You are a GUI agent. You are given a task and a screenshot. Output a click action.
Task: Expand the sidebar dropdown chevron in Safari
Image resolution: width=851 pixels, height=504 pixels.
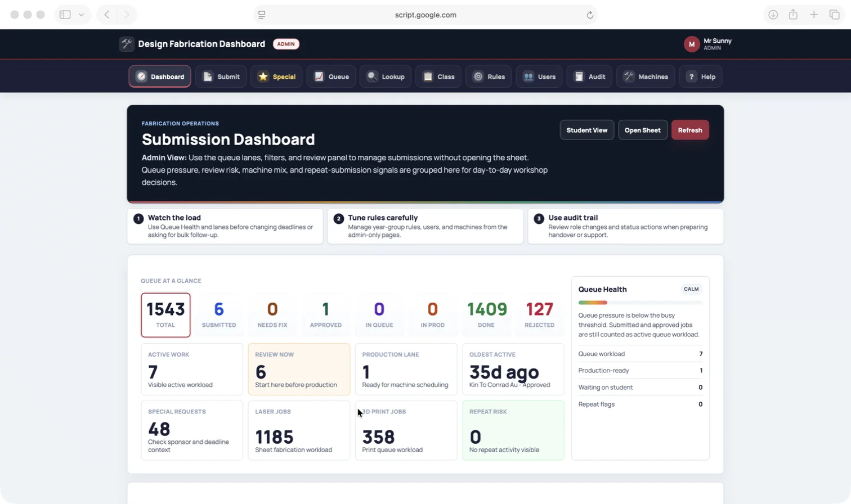tap(81, 15)
